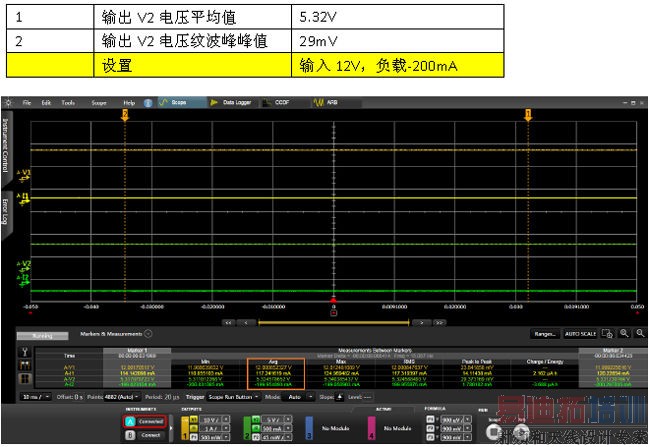Viewport: 650px width, 447px height.
Task: Select marker 2 on the scope timeline
Action: pyautogui.click(x=125, y=115)
